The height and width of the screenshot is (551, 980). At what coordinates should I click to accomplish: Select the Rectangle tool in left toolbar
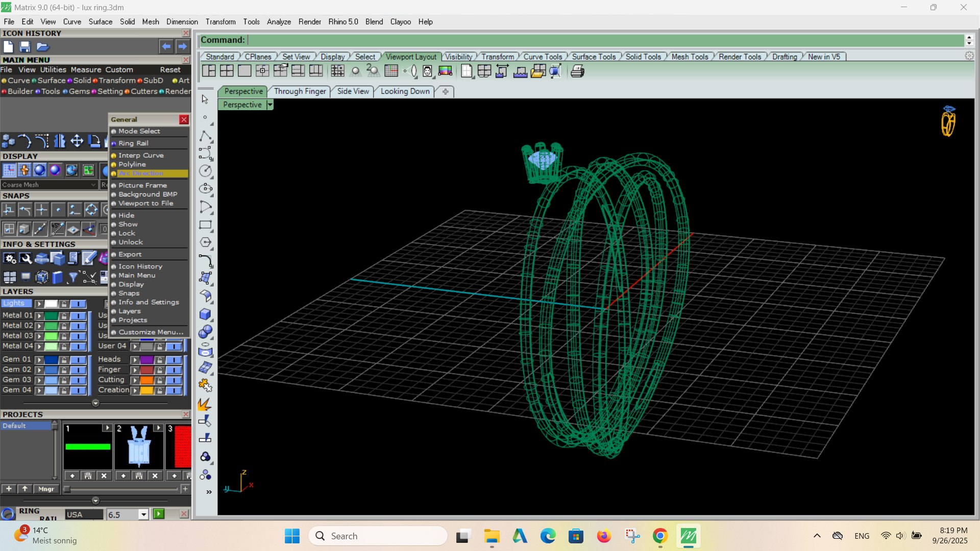[x=205, y=224]
